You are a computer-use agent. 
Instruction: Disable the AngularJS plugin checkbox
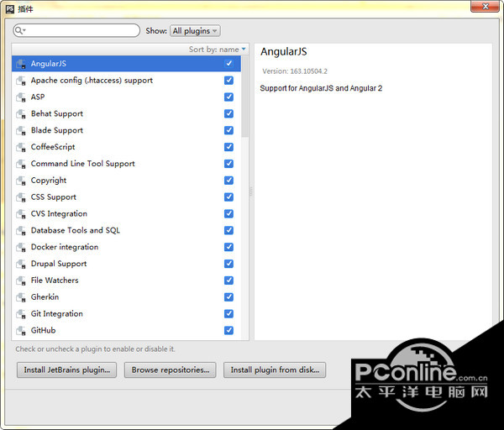[228, 63]
